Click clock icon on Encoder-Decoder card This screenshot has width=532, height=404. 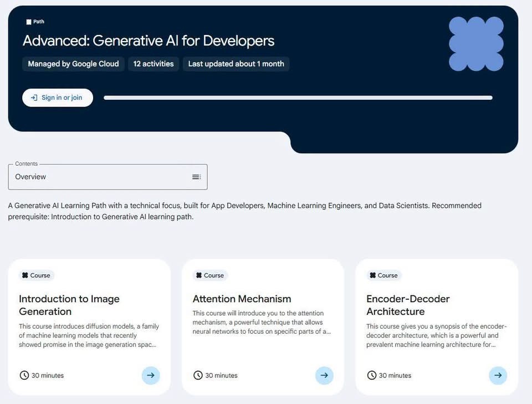[x=371, y=375]
